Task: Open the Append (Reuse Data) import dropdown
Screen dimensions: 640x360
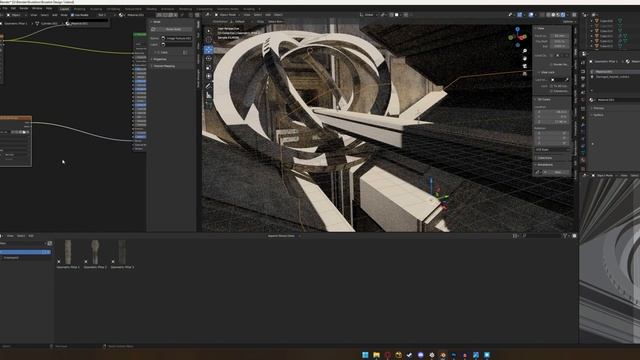Action: (x=283, y=236)
